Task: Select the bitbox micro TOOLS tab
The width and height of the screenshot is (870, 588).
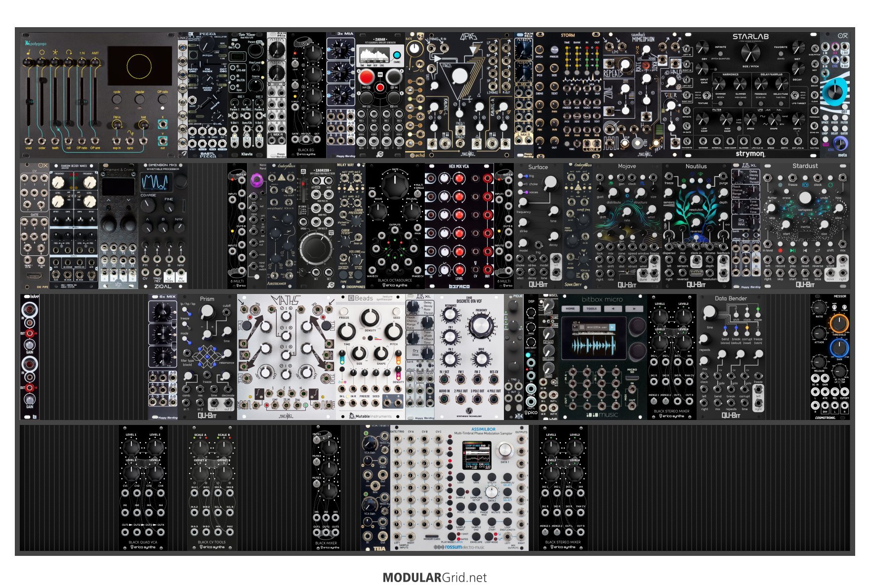Action: [x=591, y=308]
